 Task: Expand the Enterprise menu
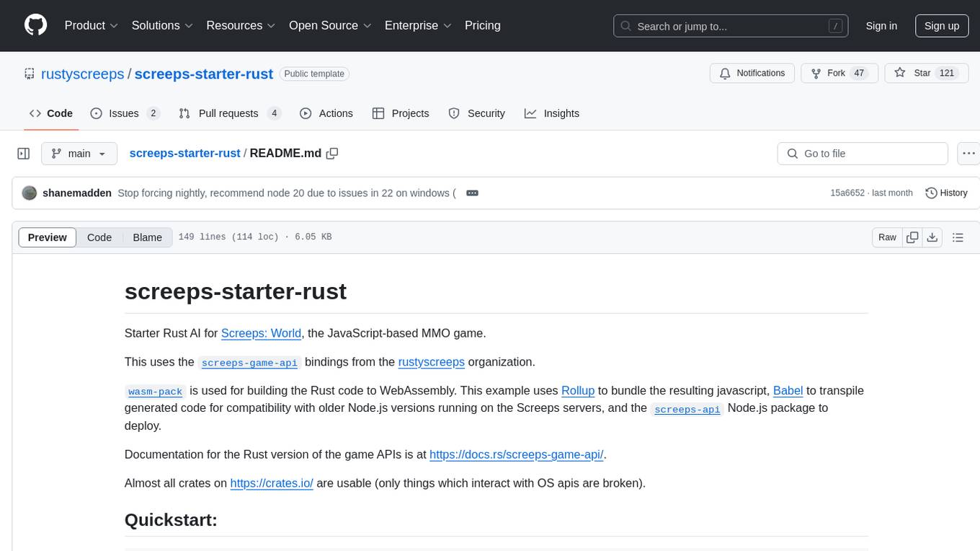pos(418,25)
